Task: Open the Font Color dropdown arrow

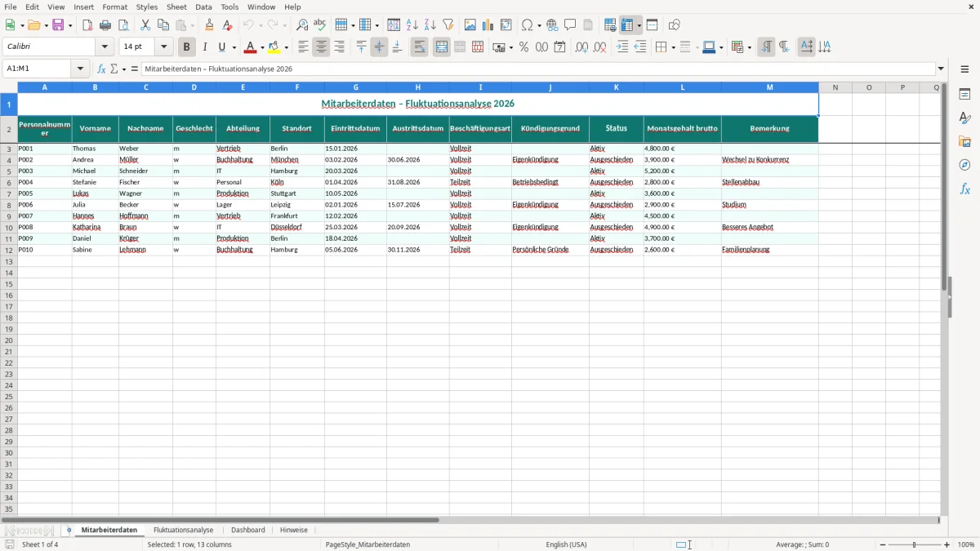Action: (262, 47)
